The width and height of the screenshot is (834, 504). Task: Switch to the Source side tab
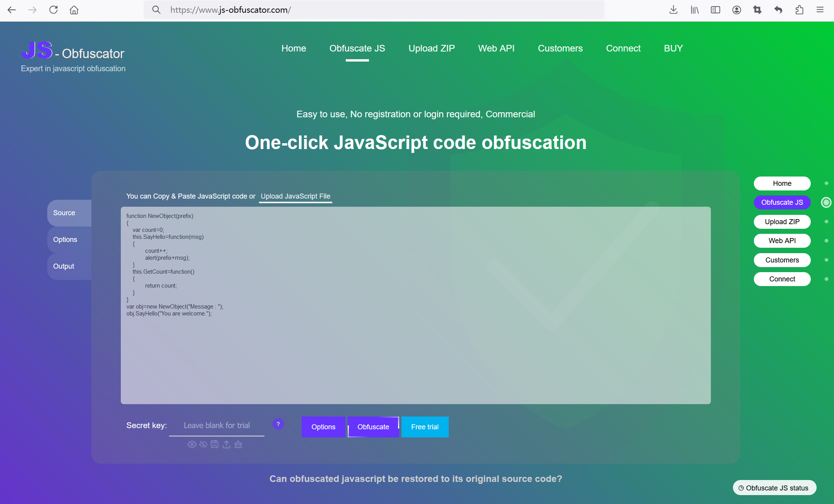pyautogui.click(x=69, y=213)
